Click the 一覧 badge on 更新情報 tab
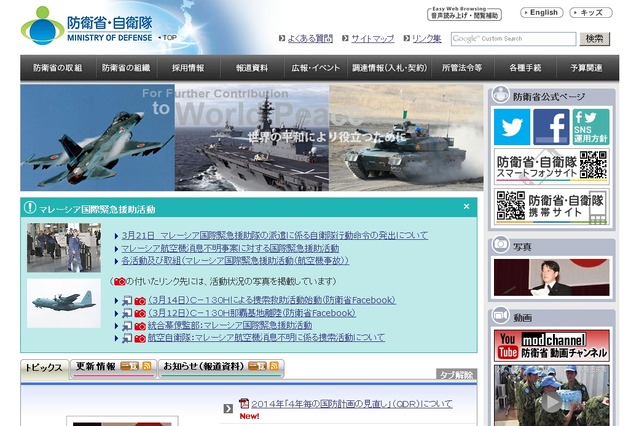This screenshot has height=426, width=639. point(130,366)
